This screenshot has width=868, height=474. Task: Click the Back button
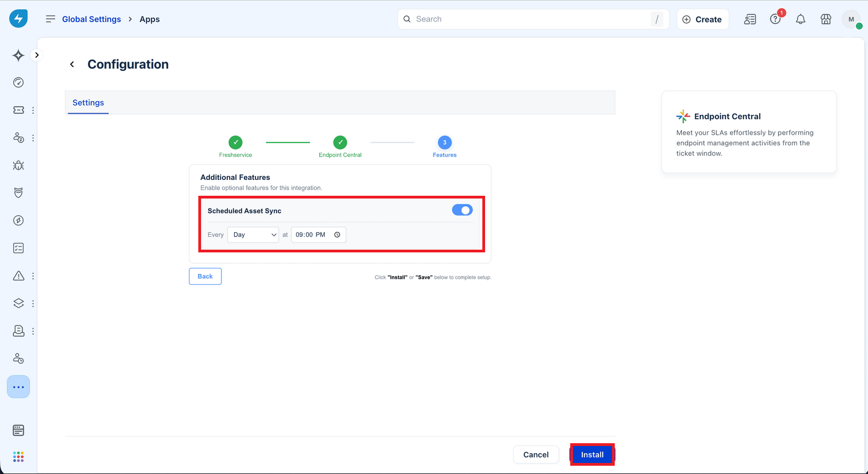(x=205, y=277)
